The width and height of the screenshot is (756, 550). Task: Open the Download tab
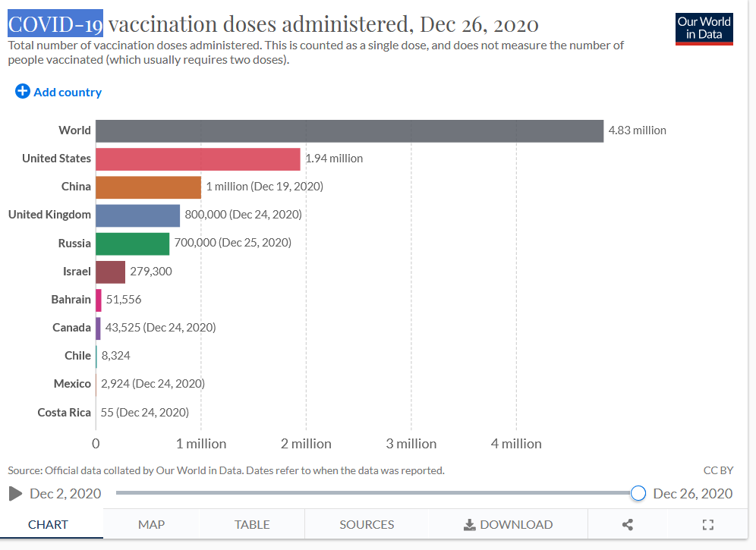pos(508,524)
